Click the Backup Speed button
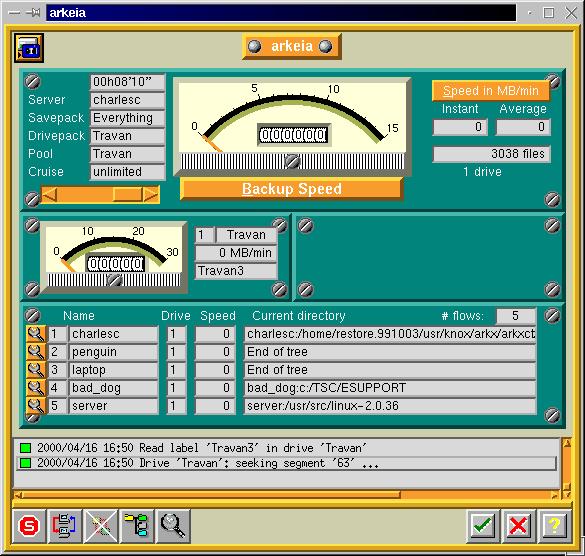The height and width of the screenshot is (556, 585). [291, 189]
